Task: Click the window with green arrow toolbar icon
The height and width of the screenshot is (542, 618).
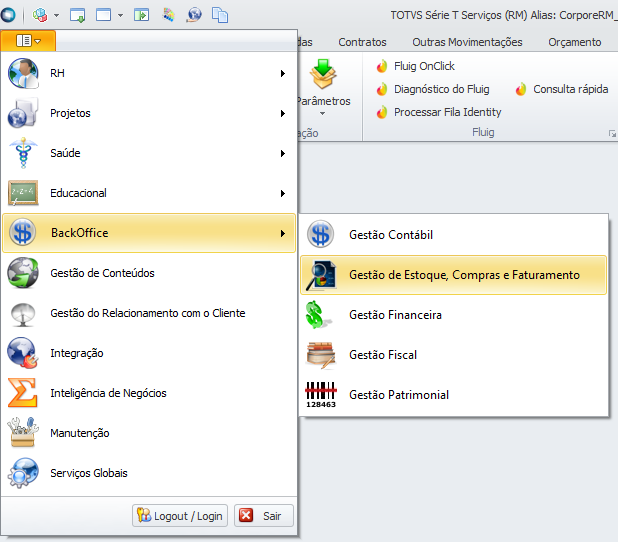Action: 77,15
